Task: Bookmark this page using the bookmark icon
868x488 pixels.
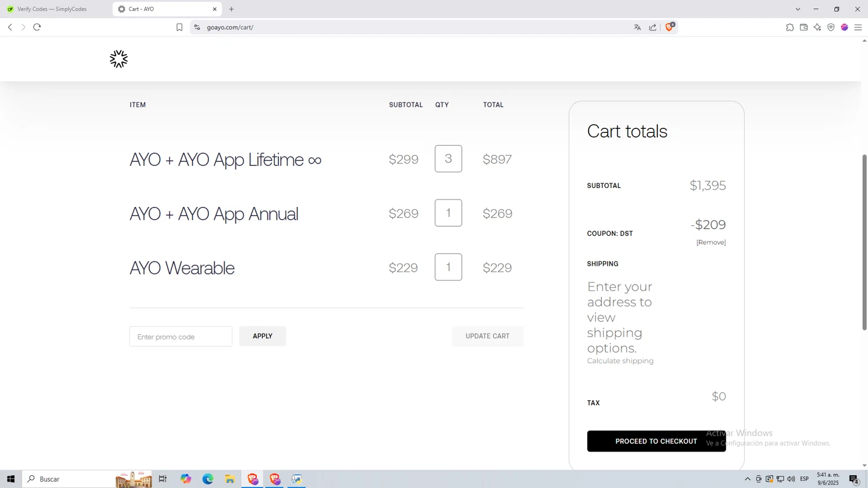Action: coord(179,27)
